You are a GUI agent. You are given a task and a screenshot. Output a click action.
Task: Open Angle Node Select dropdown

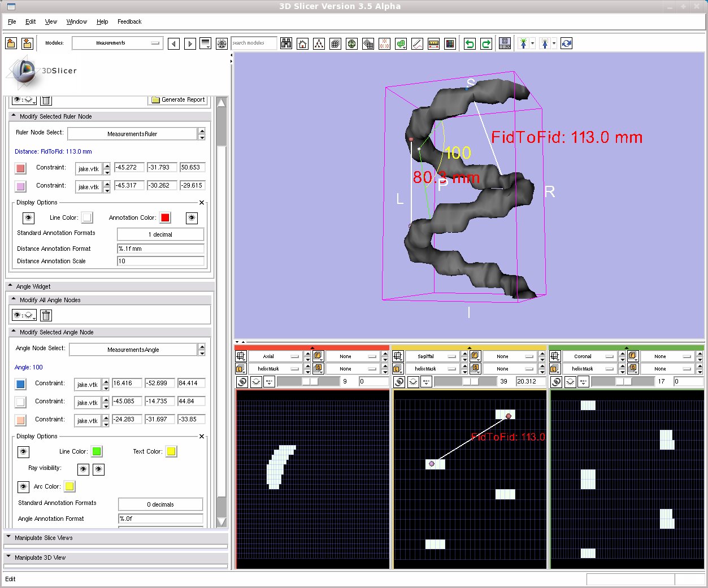pyautogui.click(x=133, y=350)
